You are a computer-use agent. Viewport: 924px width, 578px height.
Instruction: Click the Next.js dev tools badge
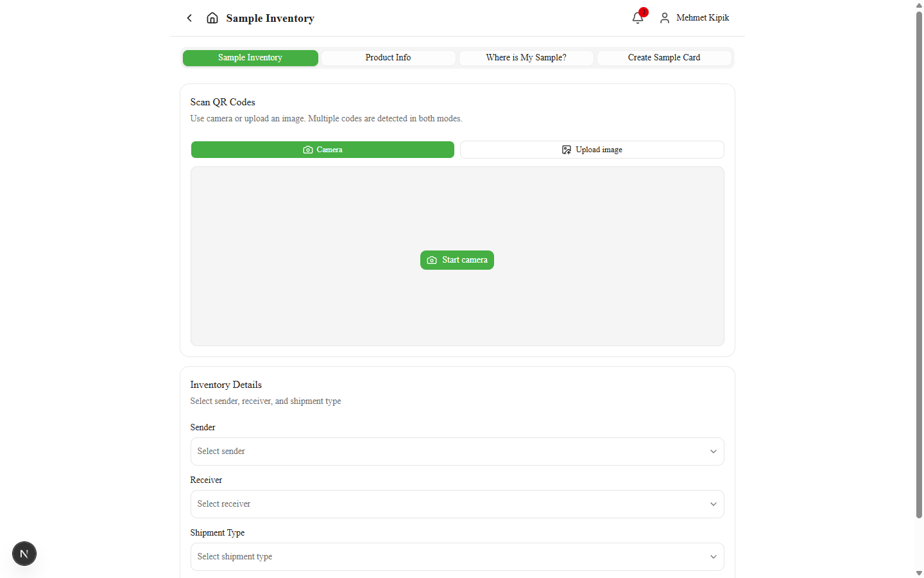24,554
